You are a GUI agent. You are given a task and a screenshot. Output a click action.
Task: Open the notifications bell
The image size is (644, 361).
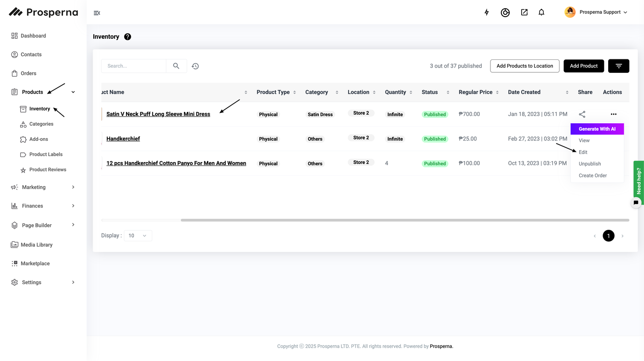coord(541,12)
